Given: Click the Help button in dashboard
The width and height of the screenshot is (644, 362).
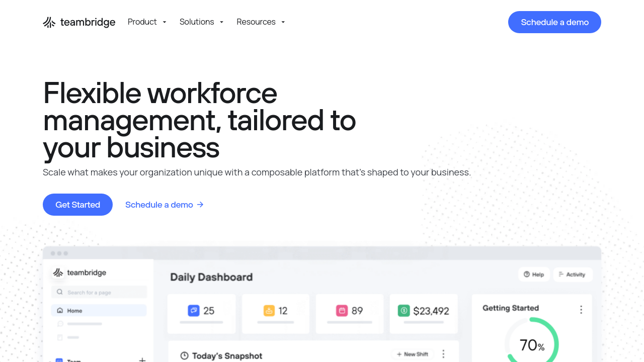Looking at the screenshot, I should click(534, 275).
